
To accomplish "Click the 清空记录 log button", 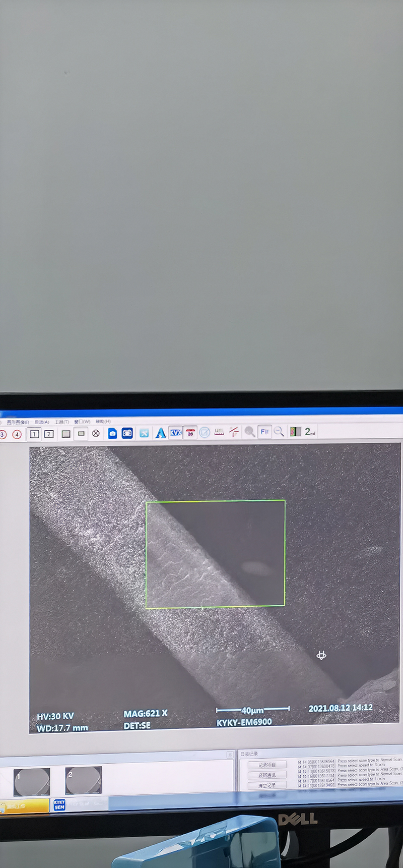I will (x=267, y=785).
